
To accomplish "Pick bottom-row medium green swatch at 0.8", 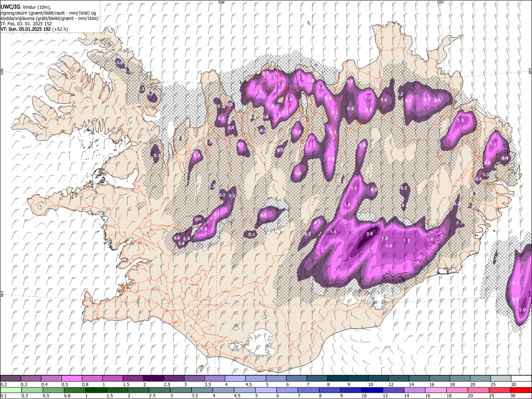I will point(74,390).
